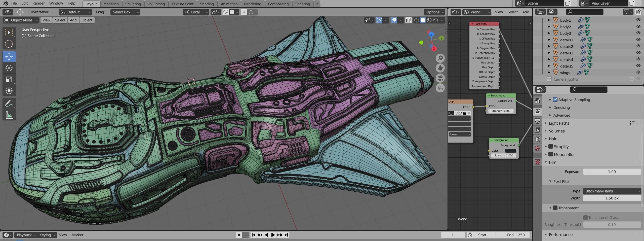The width and height of the screenshot is (644, 241).
Task: Enable the Simplify checkbox
Action: (x=551, y=147)
